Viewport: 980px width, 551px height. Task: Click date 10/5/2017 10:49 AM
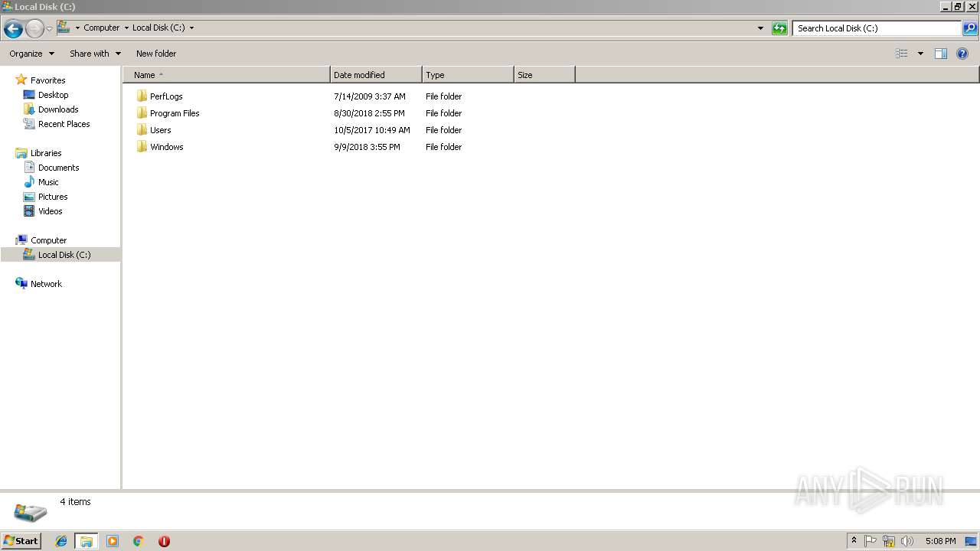[372, 130]
